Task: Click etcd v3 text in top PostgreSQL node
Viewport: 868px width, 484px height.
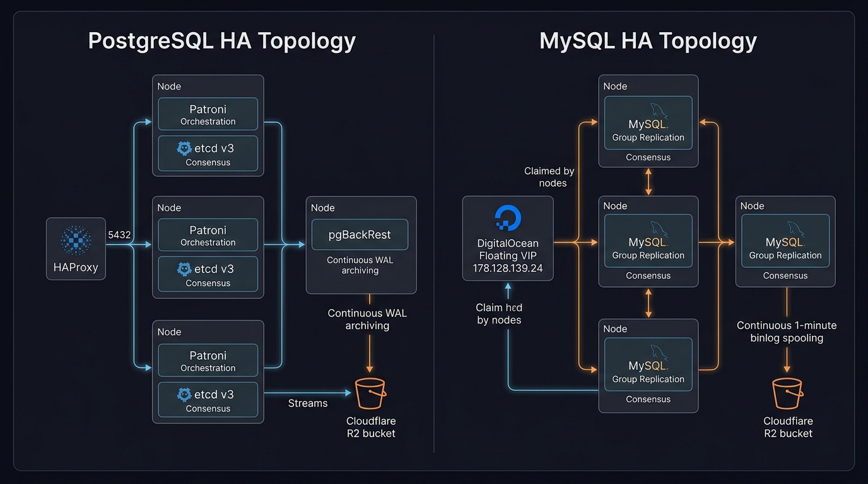Action: [x=214, y=148]
